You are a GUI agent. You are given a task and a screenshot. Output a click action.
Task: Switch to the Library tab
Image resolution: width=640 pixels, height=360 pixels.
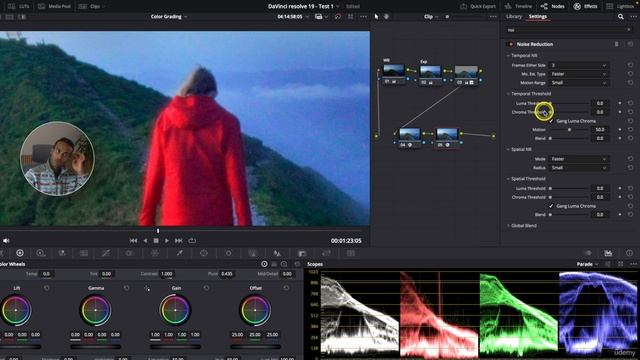pos(513,17)
